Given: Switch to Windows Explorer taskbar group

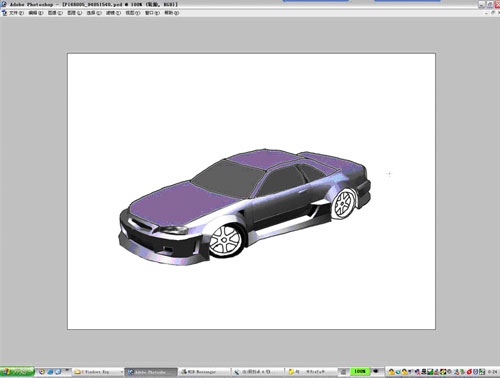Looking at the screenshot, I should (98, 372).
